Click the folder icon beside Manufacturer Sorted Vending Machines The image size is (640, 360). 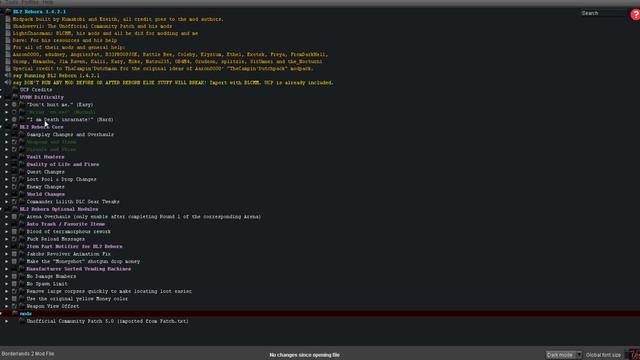(x=22, y=269)
